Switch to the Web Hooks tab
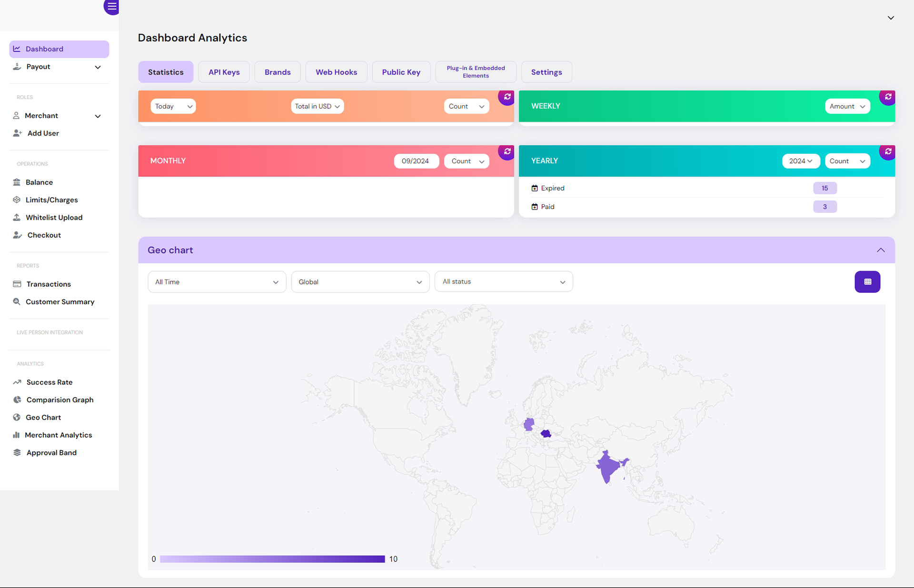This screenshot has width=914, height=588. (x=336, y=72)
